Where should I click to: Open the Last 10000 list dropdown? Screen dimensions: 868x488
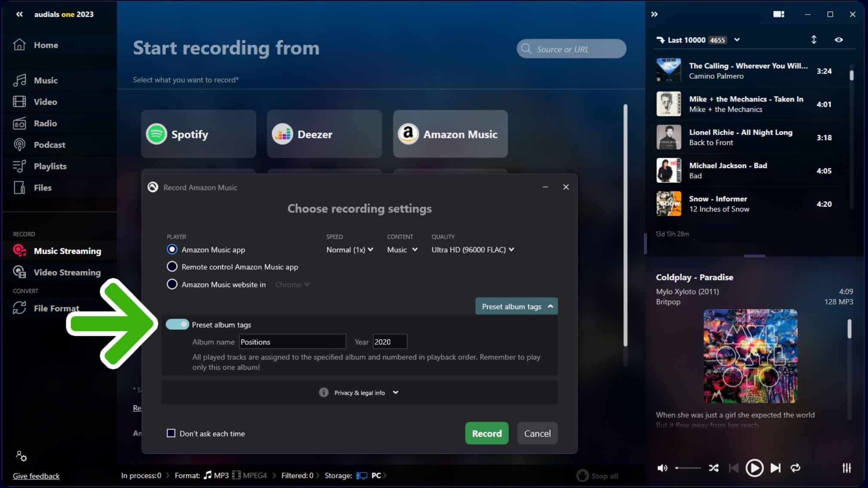coord(737,40)
